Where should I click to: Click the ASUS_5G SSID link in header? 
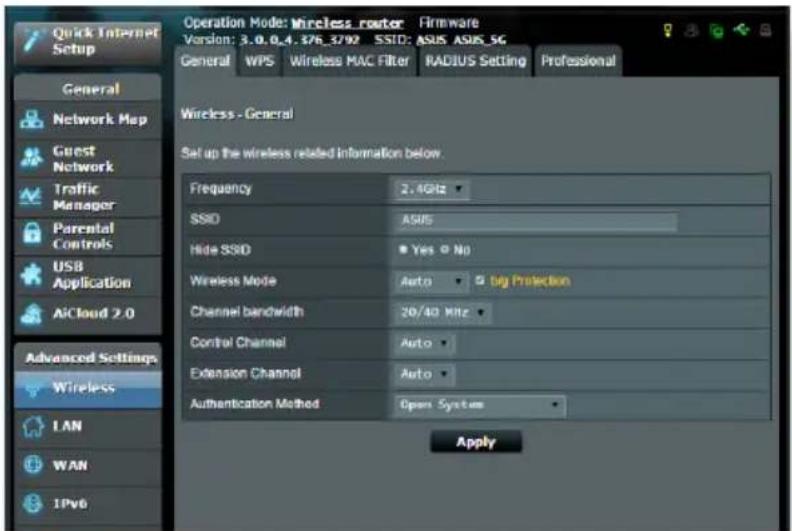click(x=479, y=39)
